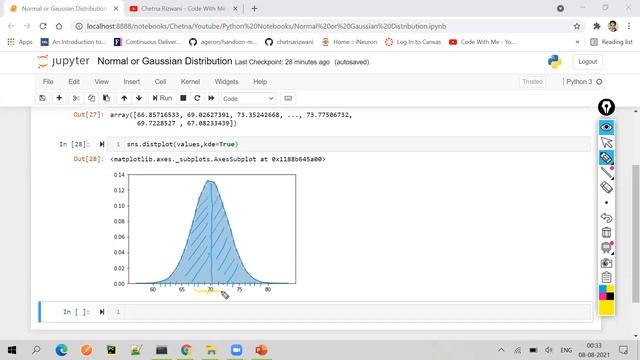Toggle annotation visibility eye icon

point(607,127)
